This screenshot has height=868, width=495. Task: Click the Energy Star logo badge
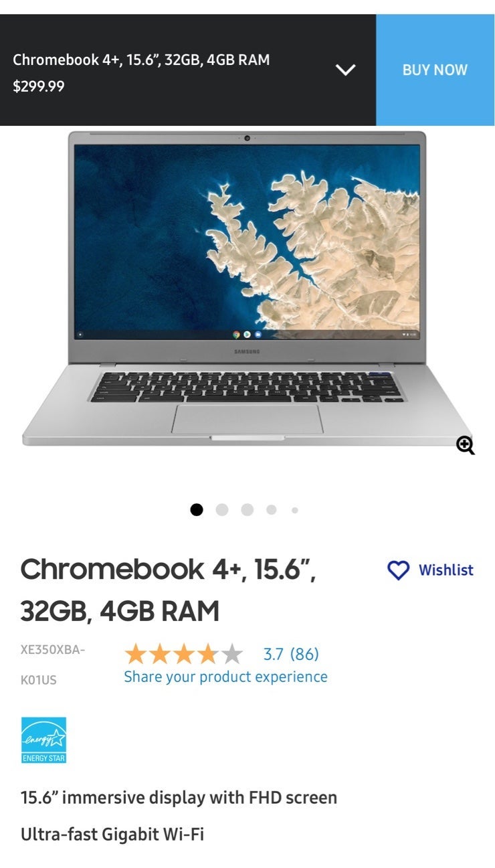(43, 740)
